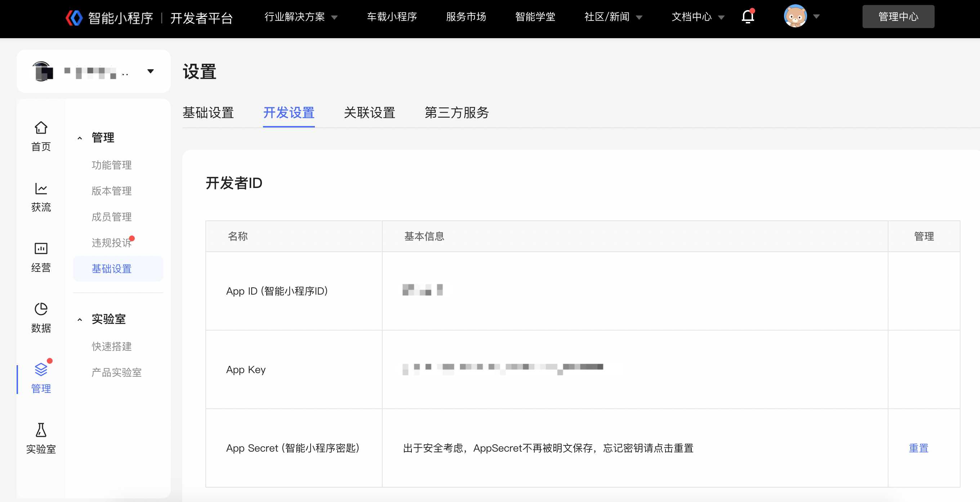Collapse the 实验室 submenu section
This screenshot has height=502, width=980.
pos(80,320)
